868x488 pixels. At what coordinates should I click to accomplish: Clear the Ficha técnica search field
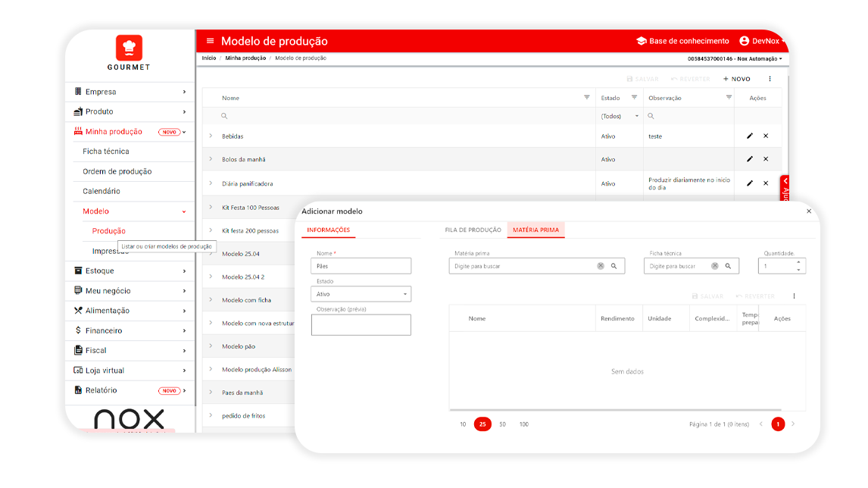click(x=715, y=267)
